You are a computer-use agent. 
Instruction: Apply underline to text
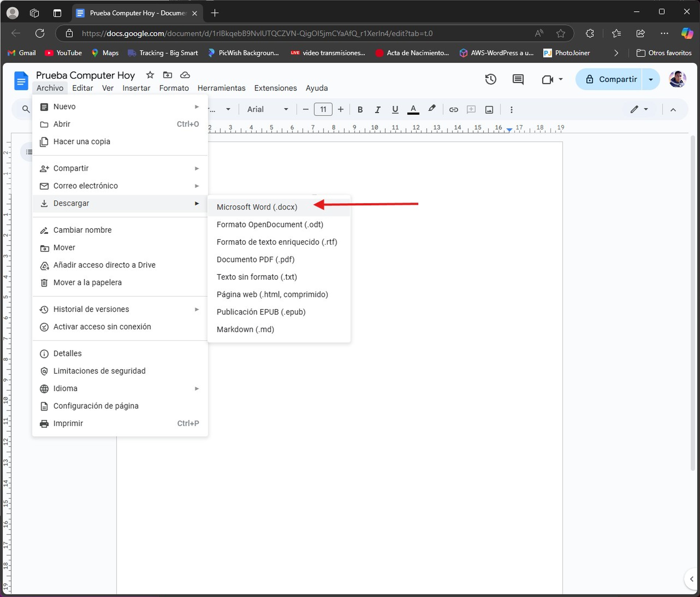pyautogui.click(x=395, y=109)
